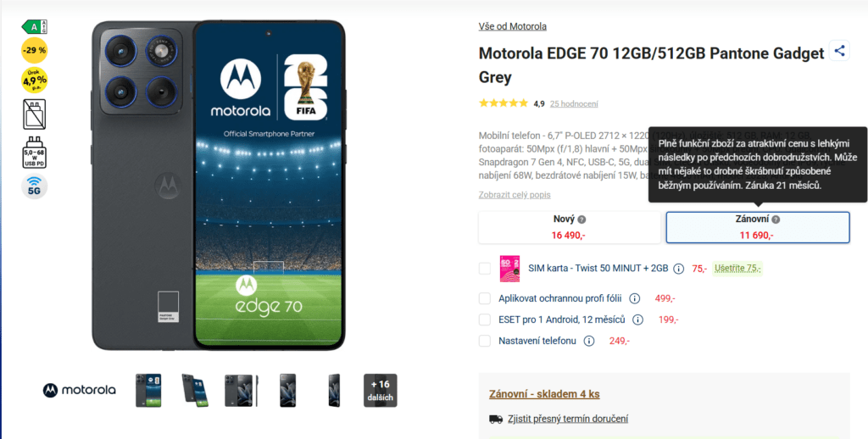868x439 pixels.
Task: Click question mark icon next to Nový
Action: pyautogui.click(x=581, y=219)
